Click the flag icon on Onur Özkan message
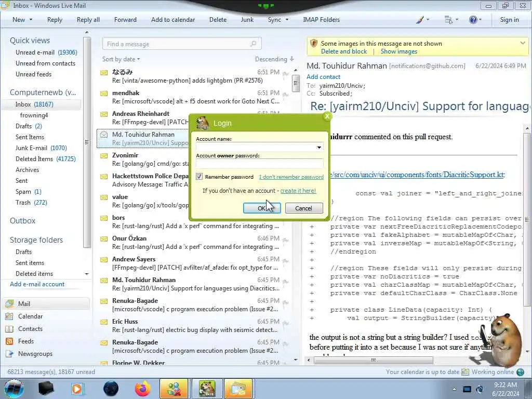Screen dimensions: 532x399 285,241
